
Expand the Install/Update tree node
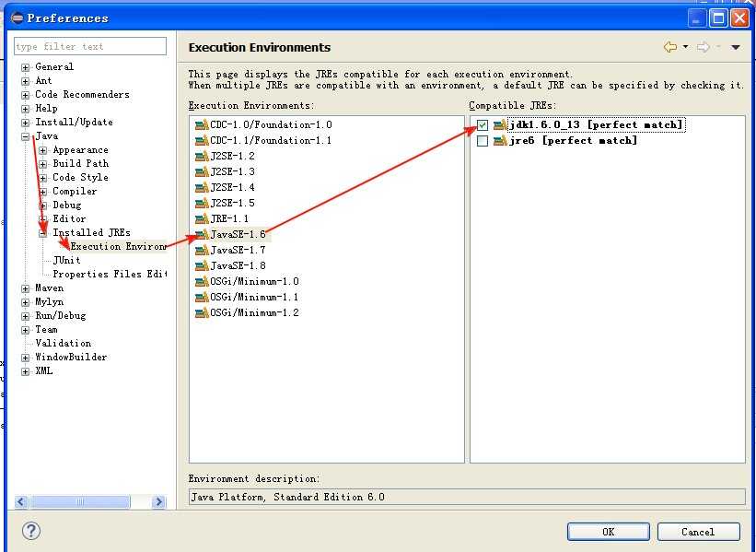pos(26,123)
